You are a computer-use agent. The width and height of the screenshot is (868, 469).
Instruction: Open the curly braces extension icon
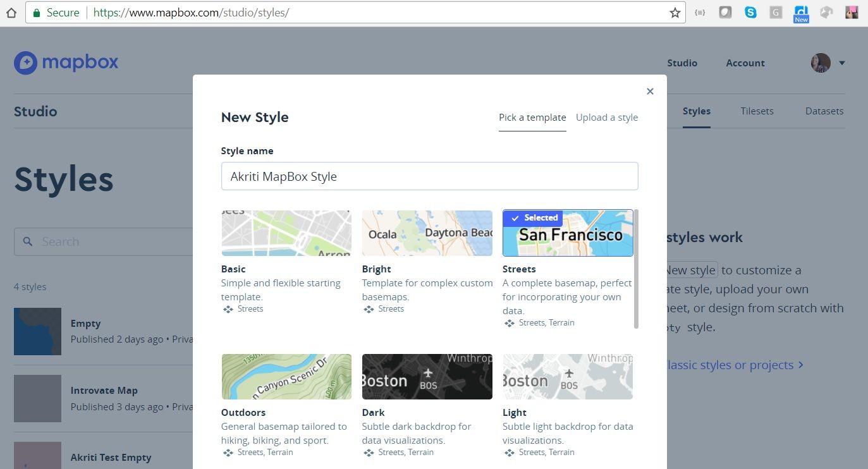[700, 12]
